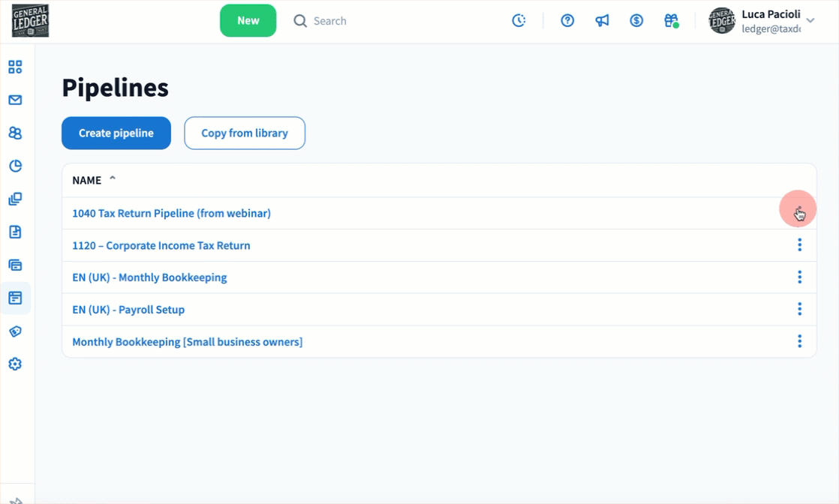This screenshot has height=504, width=839.
Task: Expand the Luca Pacioli account dropdown
Action: pyautogui.click(x=810, y=21)
